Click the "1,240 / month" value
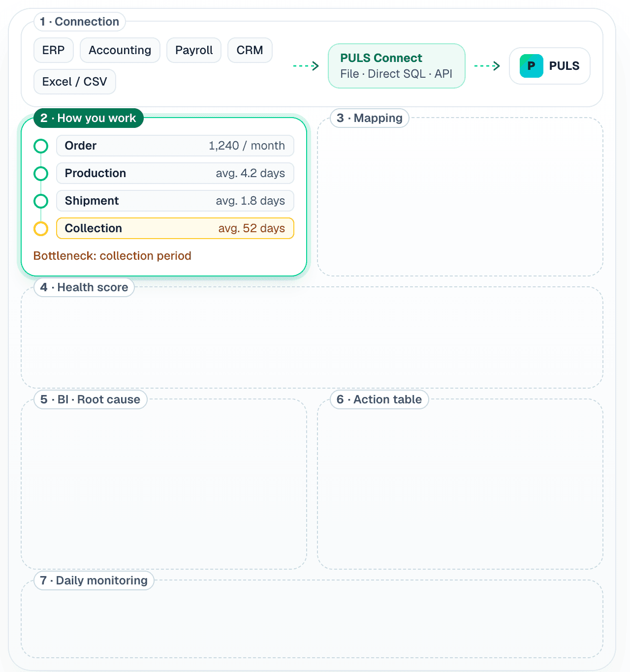 tap(247, 146)
